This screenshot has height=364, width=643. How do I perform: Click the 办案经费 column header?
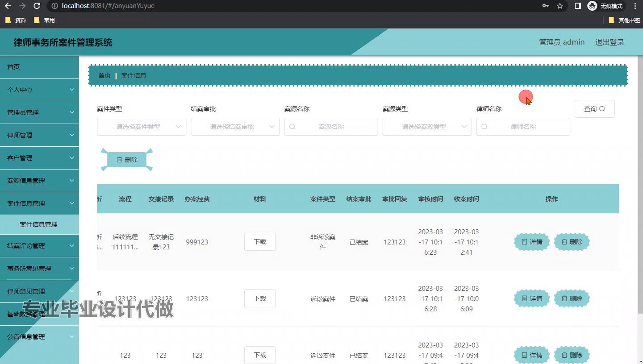pos(197,199)
